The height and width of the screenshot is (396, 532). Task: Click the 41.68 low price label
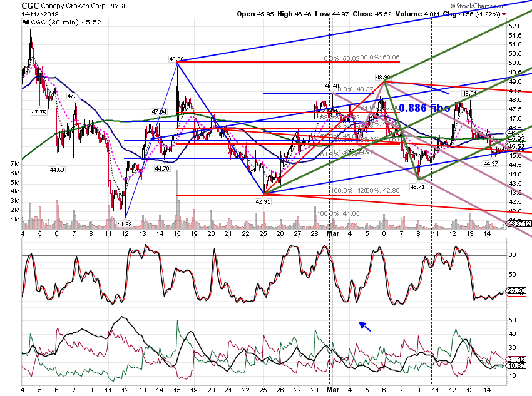click(x=125, y=224)
